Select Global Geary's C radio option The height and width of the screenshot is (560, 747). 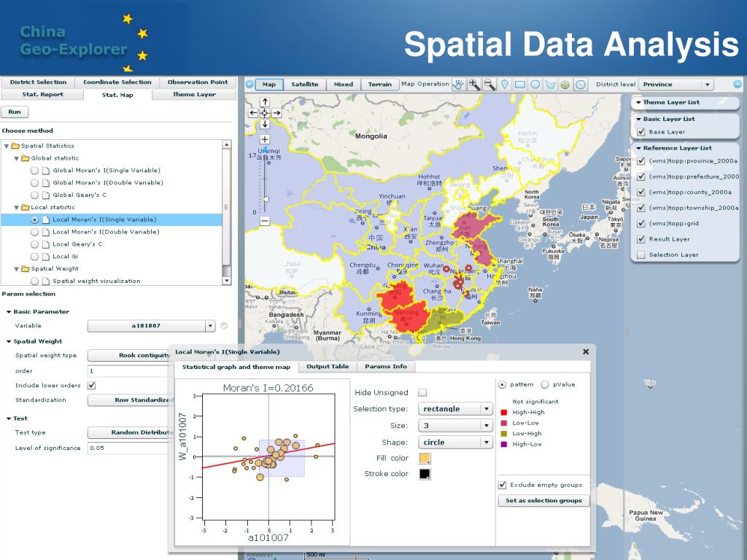(34, 195)
